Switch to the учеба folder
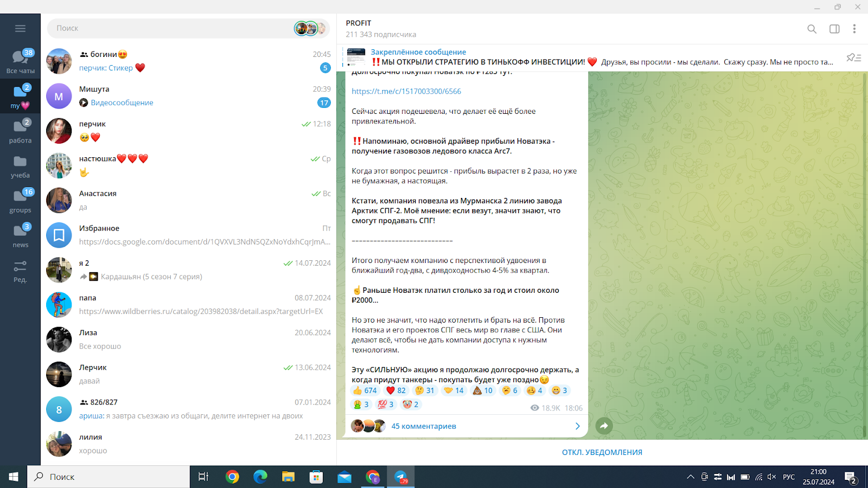This screenshot has width=868, height=488. coord(20,166)
